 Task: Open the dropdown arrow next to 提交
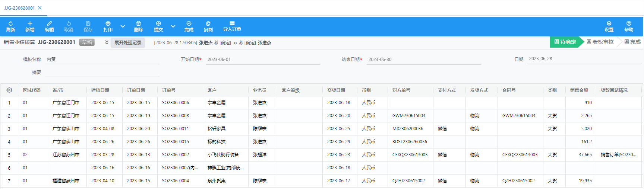point(173,26)
